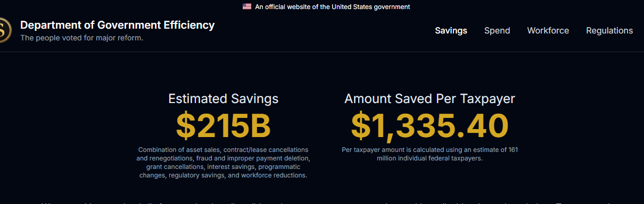This screenshot has width=644, height=204.
Task: Select the $1,335.40 per taxpayer figure
Action: [x=430, y=126]
